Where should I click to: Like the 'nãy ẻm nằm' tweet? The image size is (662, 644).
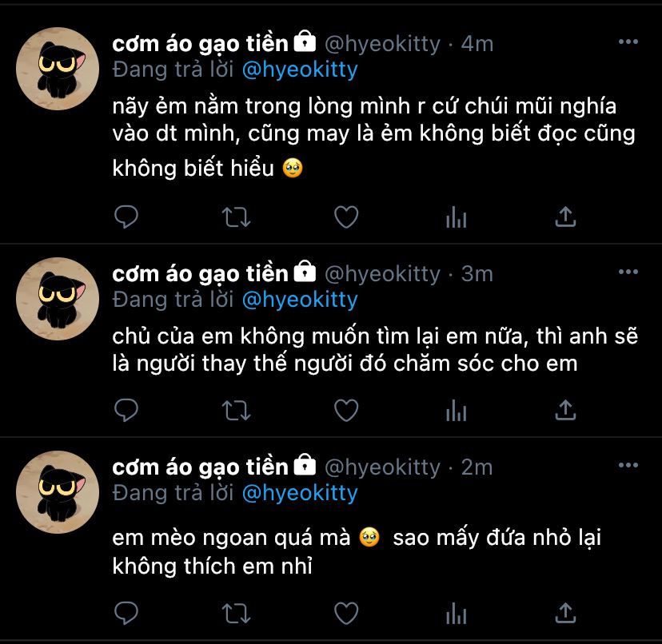345,217
